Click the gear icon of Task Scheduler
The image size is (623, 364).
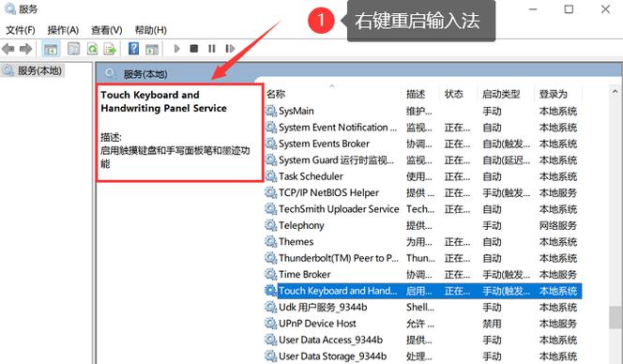(x=271, y=176)
